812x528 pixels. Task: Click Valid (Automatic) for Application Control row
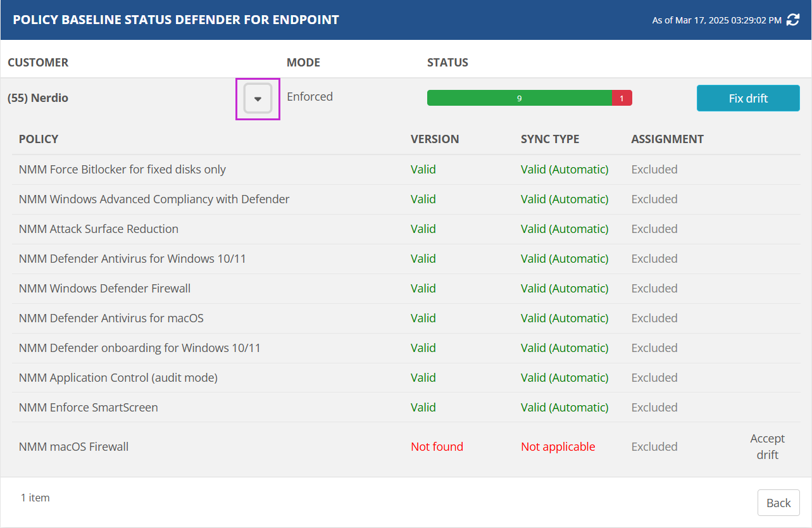click(x=565, y=377)
